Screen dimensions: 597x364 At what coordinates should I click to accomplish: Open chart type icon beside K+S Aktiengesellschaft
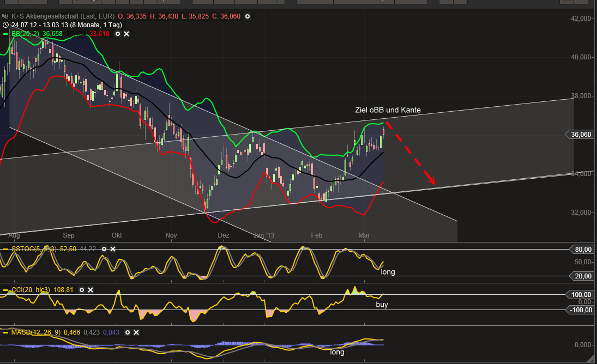[5, 16]
